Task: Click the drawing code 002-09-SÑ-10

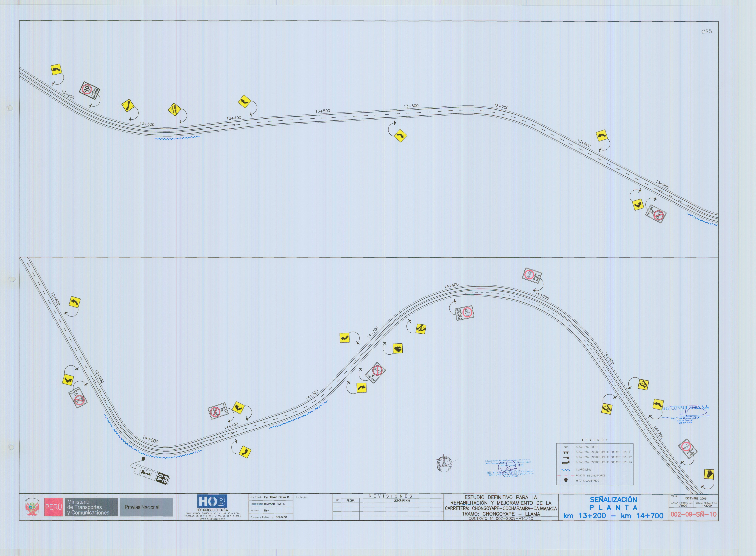Action: pyautogui.click(x=694, y=514)
